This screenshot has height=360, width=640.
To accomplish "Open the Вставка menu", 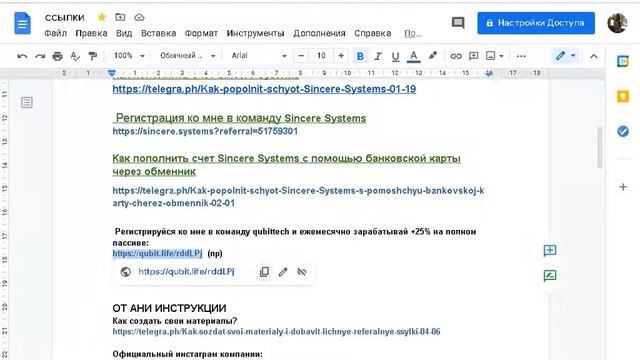I will [158, 33].
